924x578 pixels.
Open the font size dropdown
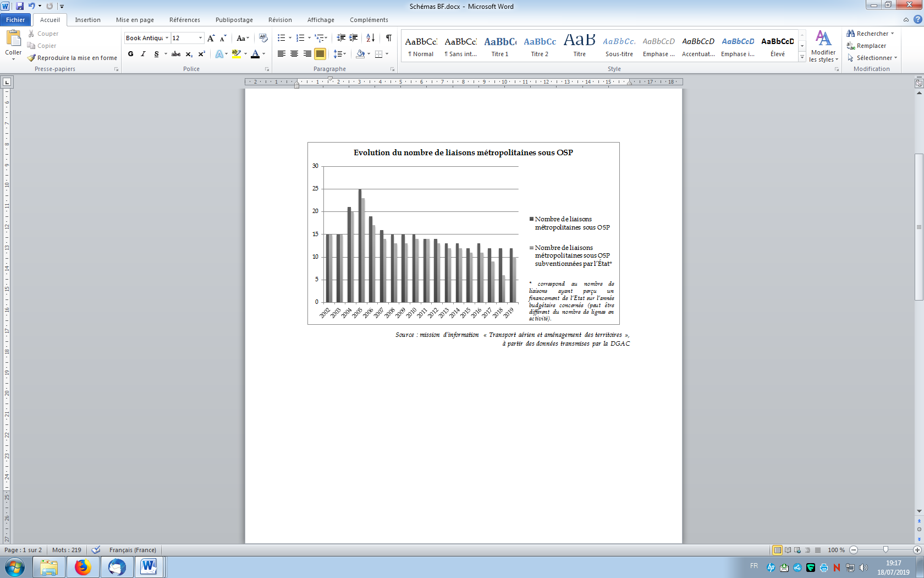coord(200,38)
